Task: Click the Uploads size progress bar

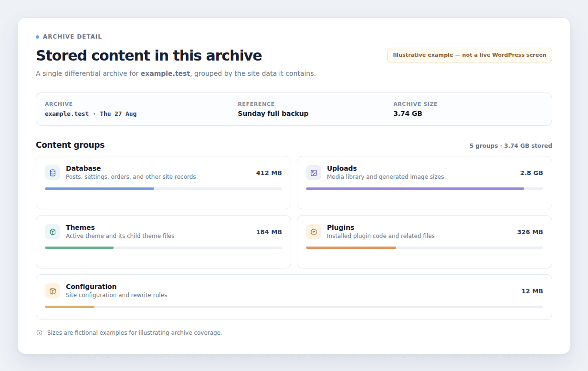Action: [x=424, y=188]
